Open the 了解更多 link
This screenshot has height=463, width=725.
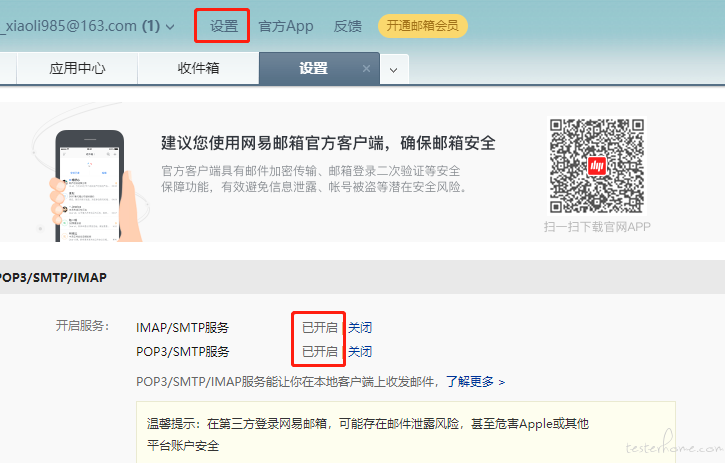pos(475,382)
